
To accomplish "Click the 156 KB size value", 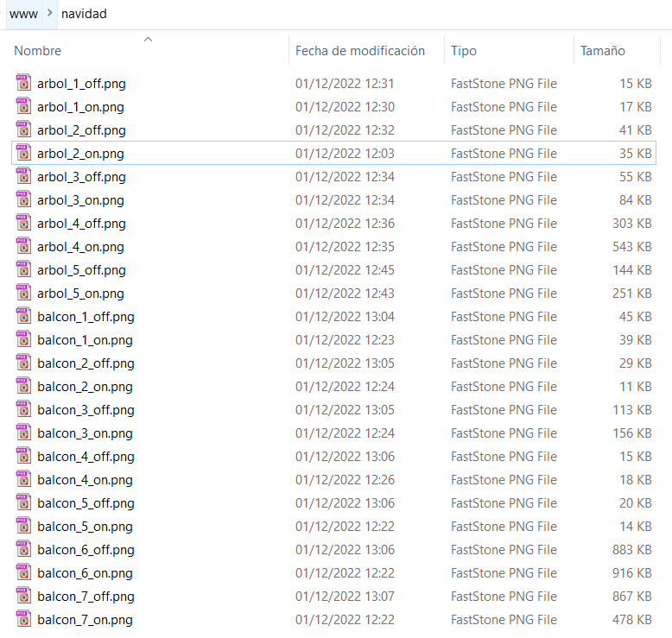I will tap(632, 433).
